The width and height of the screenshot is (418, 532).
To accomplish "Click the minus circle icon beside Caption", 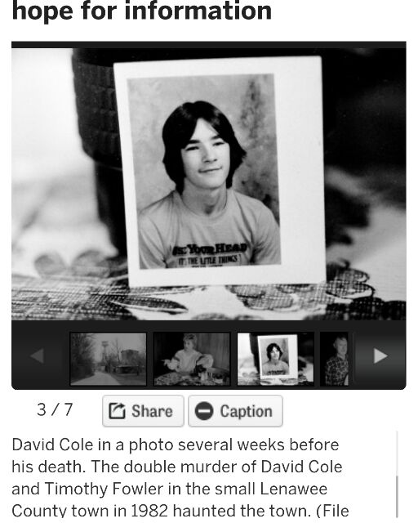I will pyautogui.click(x=204, y=411).
